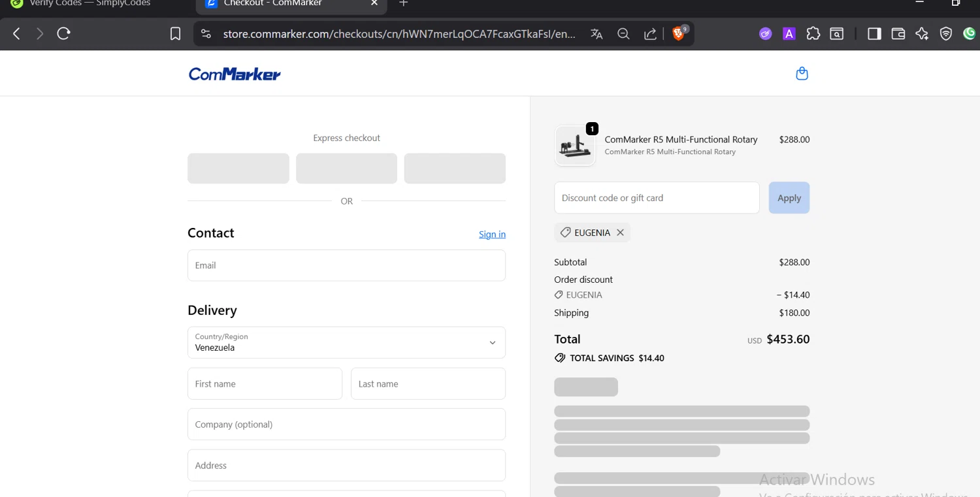Click the ComMarker logo

235,74
